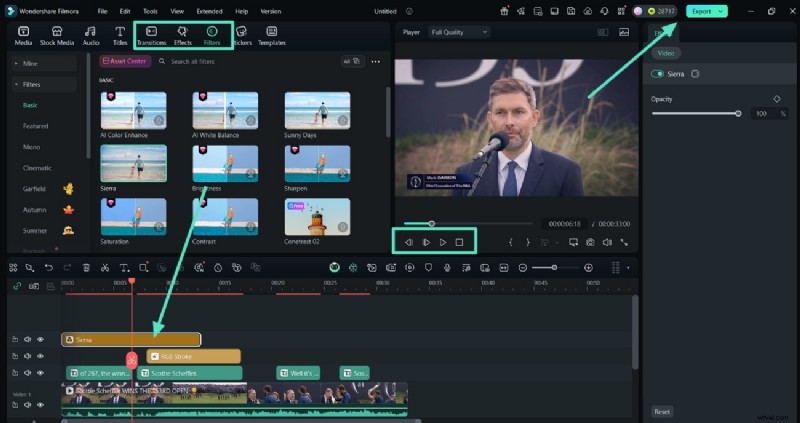Open the Effects panel

(183, 36)
